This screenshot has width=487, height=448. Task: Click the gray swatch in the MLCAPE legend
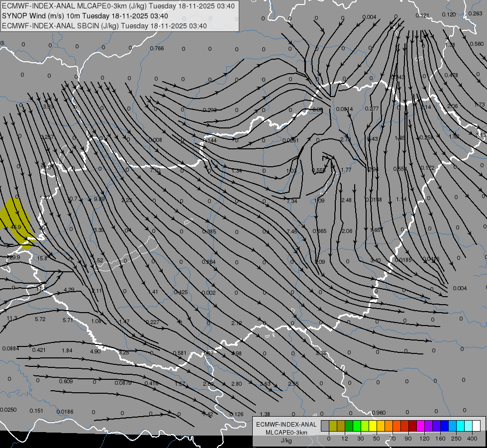pyautogui.click(x=325, y=426)
